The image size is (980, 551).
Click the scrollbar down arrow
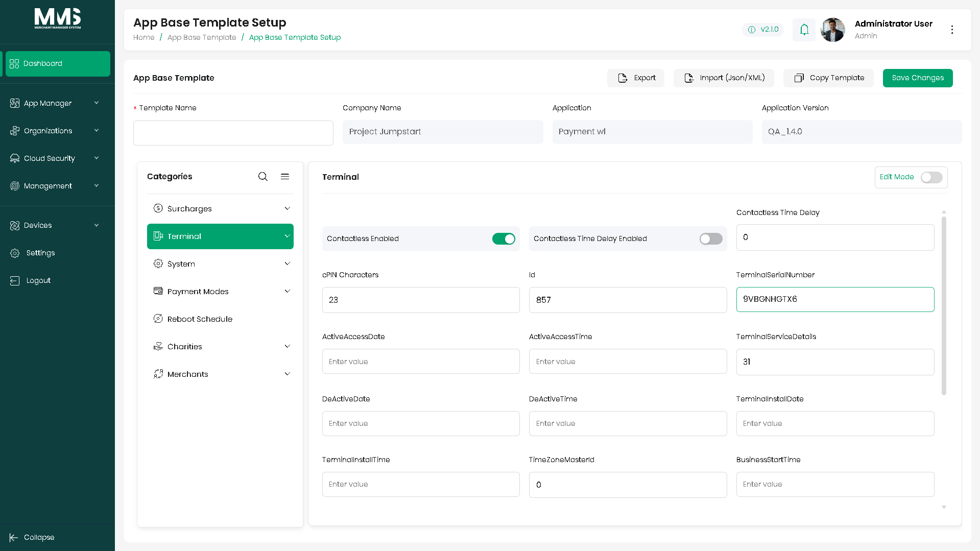click(944, 507)
